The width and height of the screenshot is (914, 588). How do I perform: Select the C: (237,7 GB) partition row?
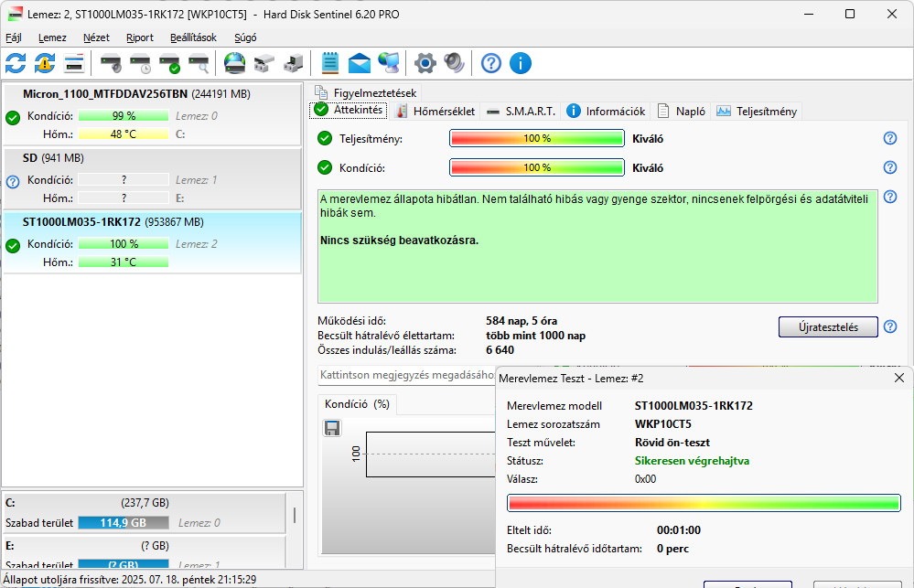145,513
